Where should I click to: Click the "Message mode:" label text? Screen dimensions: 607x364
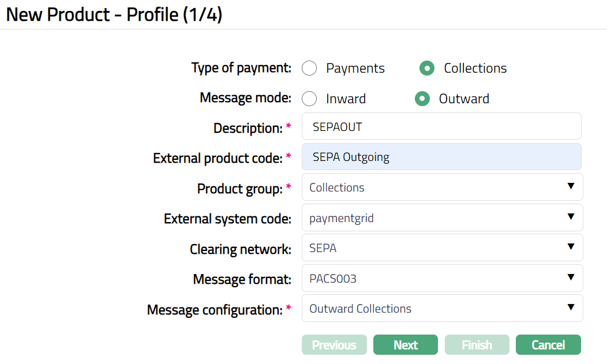tap(245, 98)
